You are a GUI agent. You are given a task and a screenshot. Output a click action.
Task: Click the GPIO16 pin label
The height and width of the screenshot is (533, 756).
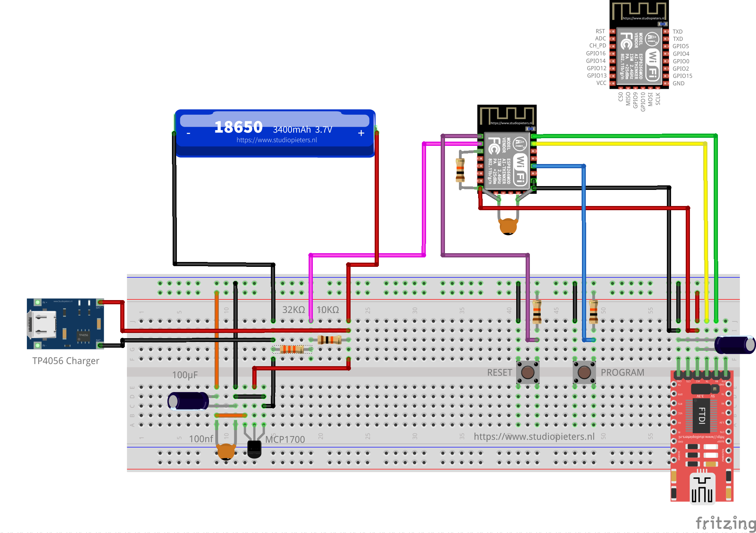[x=596, y=54]
